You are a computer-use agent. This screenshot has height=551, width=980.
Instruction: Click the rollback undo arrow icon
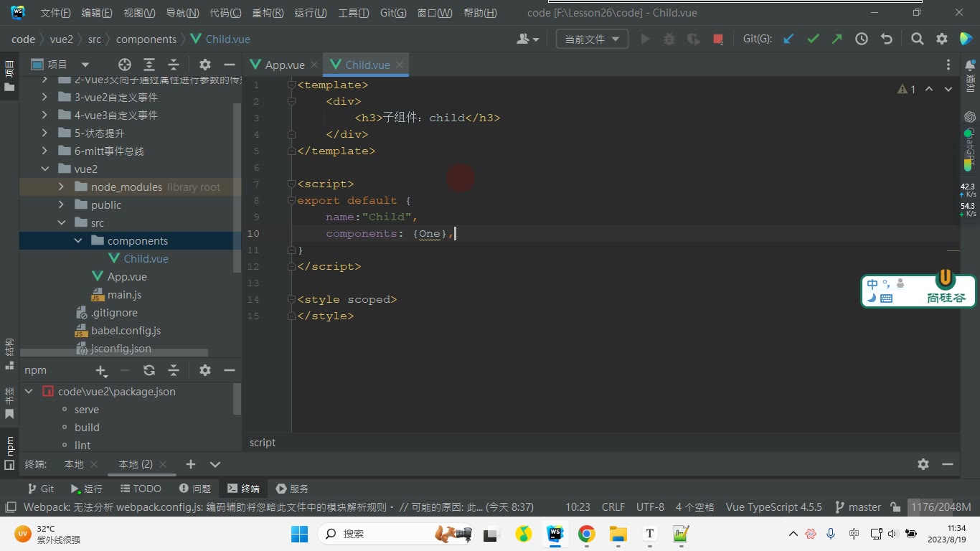(x=887, y=39)
